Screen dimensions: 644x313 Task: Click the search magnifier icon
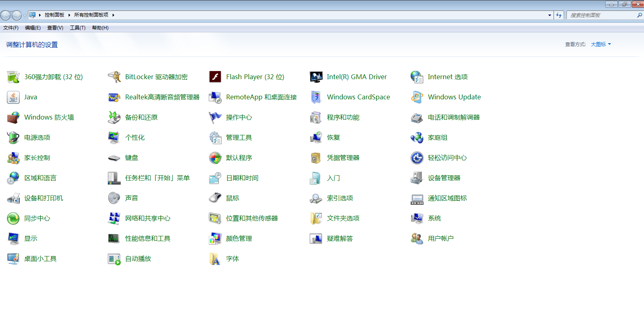tap(640, 15)
